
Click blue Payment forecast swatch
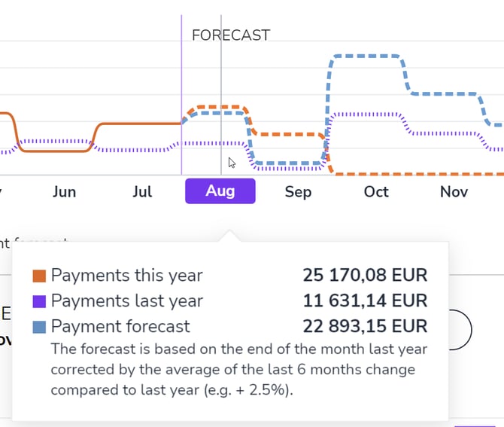40,327
